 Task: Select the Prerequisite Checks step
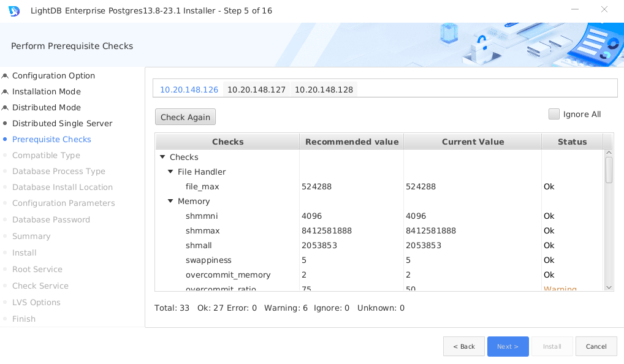pos(51,139)
